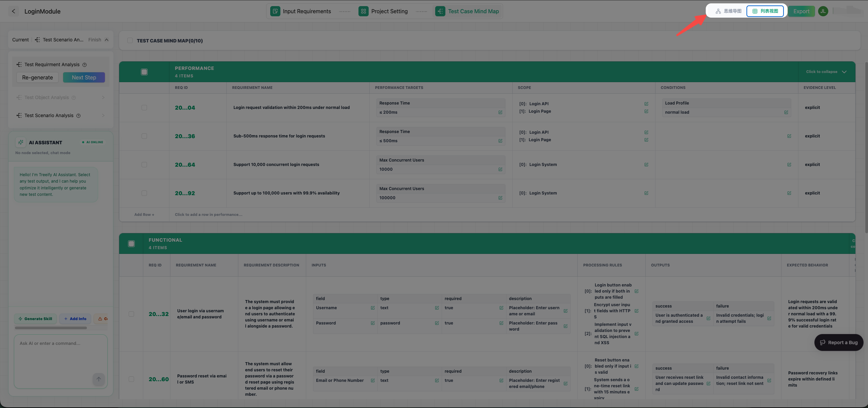
Task: Switch to the Input Requirements tab
Action: pyautogui.click(x=301, y=11)
